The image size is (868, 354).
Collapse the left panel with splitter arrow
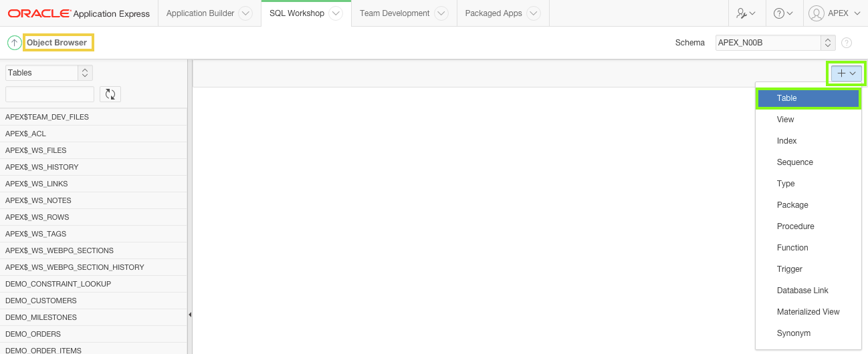pos(189,314)
